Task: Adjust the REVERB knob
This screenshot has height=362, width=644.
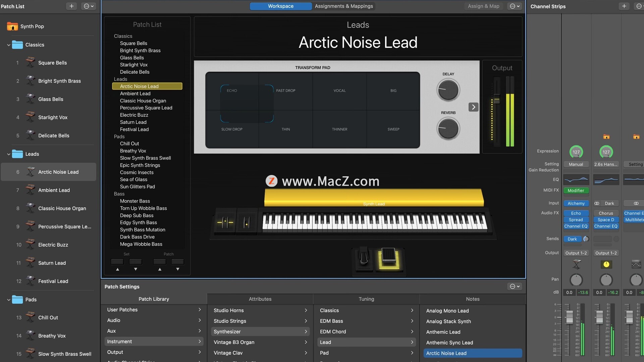Action: [x=448, y=129]
